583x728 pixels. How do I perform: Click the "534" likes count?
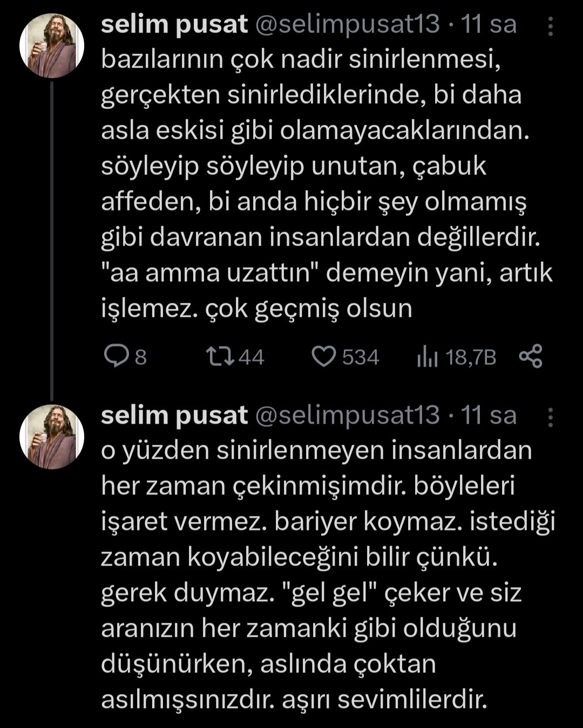(361, 357)
